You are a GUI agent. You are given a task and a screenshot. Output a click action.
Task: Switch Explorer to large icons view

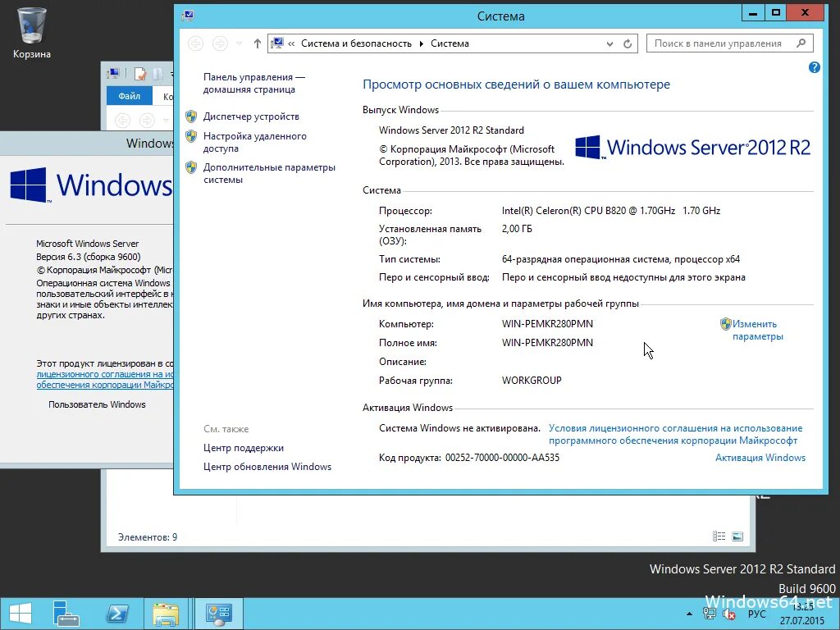click(x=737, y=536)
